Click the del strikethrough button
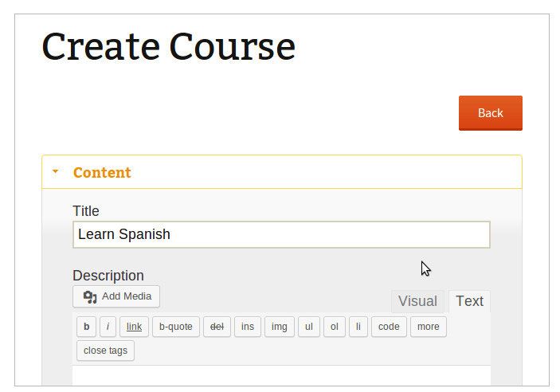 pyautogui.click(x=217, y=327)
